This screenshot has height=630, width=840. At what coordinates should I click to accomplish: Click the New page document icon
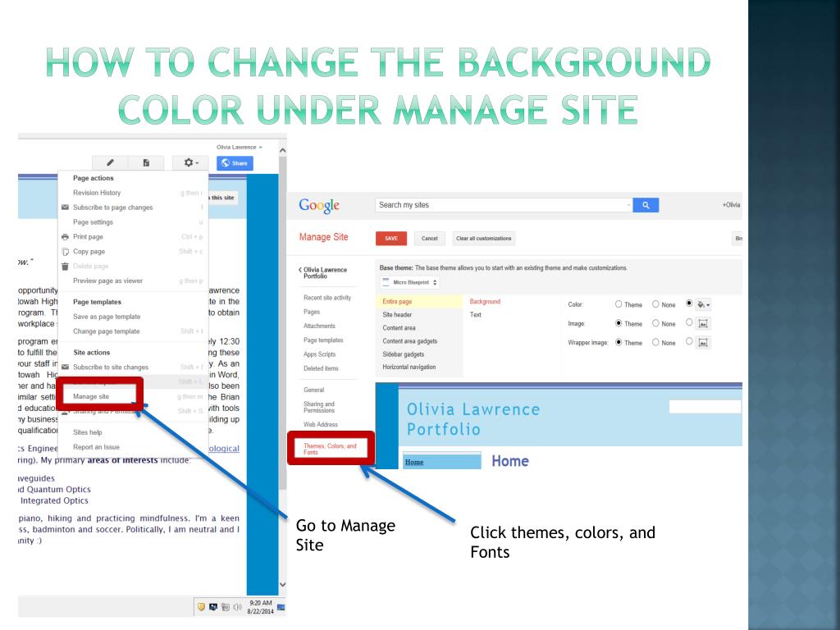point(146,163)
